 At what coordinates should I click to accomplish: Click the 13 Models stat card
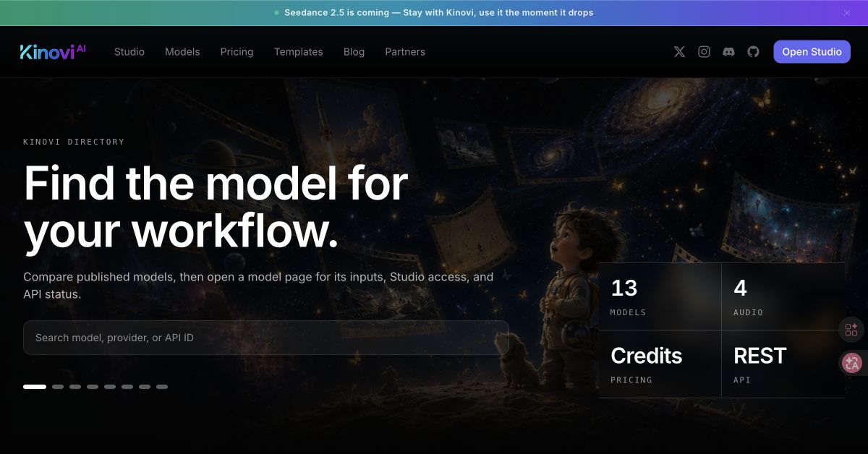pyautogui.click(x=660, y=296)
